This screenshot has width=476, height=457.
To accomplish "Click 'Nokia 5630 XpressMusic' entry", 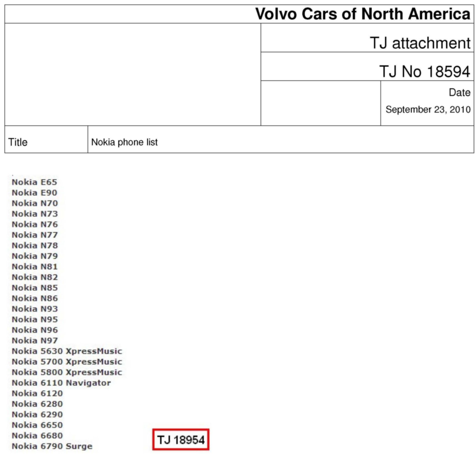I will (67, 351).
